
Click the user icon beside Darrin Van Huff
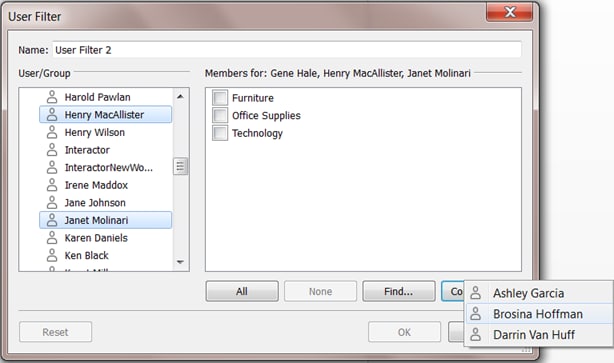click(x=475, y=334)
